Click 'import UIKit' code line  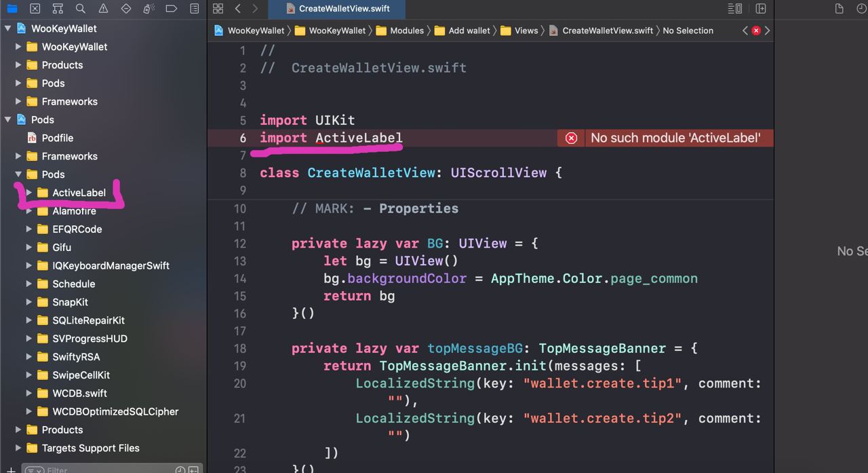pyautogui.click(x=307, y=120)
